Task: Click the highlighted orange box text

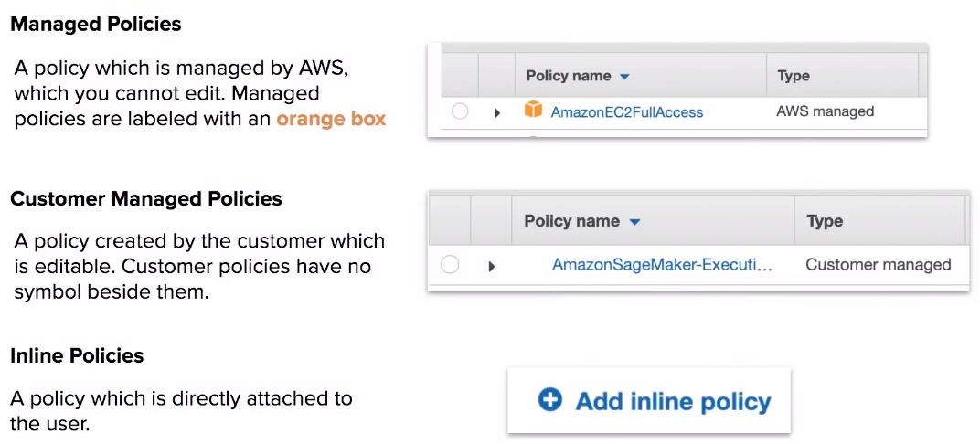Action: coord(331,119)
